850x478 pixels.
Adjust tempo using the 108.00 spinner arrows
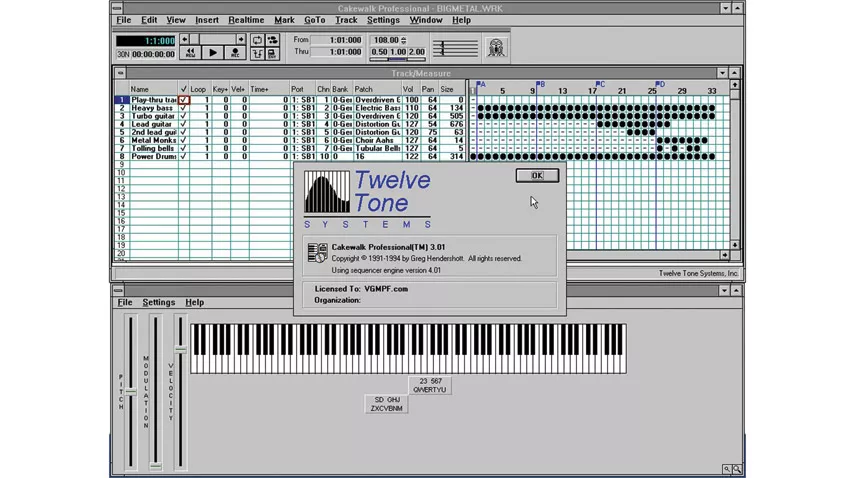pyautogui.click(x=403, y=40)
